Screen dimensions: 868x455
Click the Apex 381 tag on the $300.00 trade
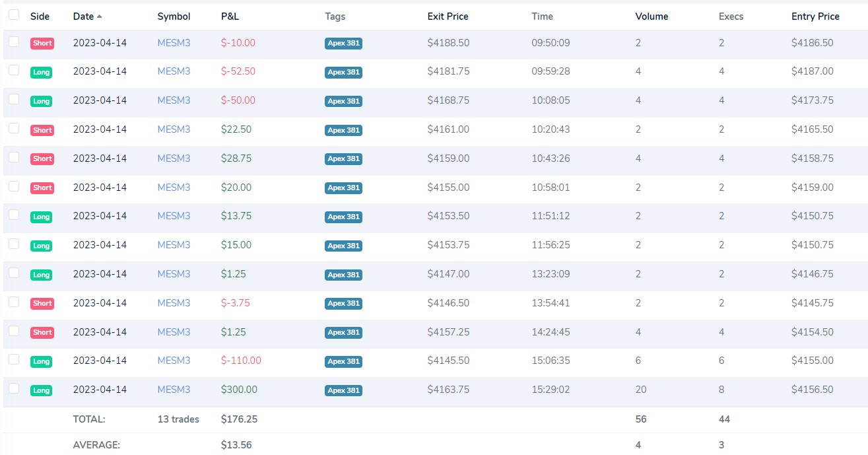[343, 390]
